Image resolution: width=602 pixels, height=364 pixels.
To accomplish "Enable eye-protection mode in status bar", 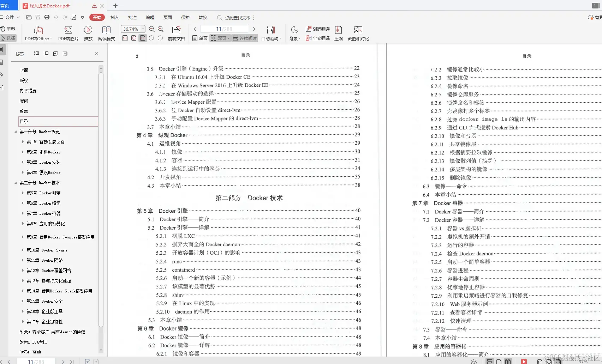I will pyautogui.click(x=473, y=362).
